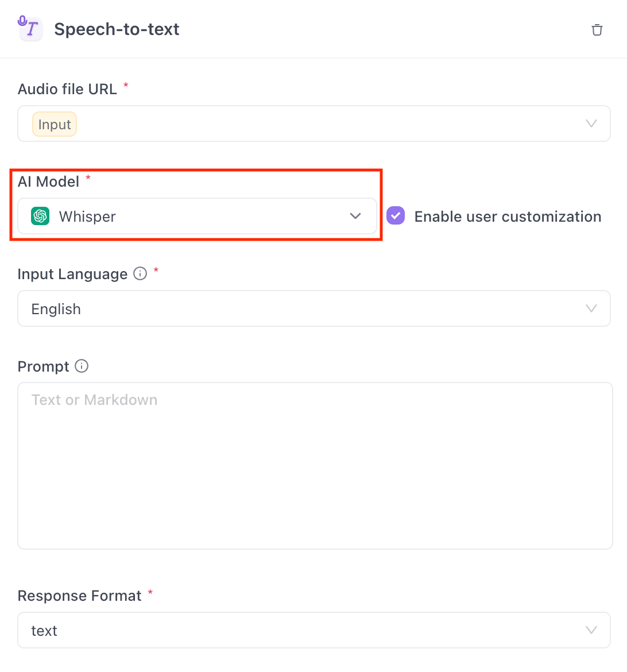
Task: Open the text Response Format dropdown
Action: click(x=314, y=630)
